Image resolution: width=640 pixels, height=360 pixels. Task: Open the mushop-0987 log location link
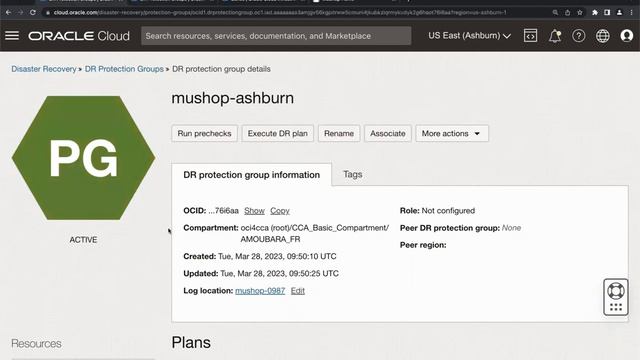coord(260,291)
